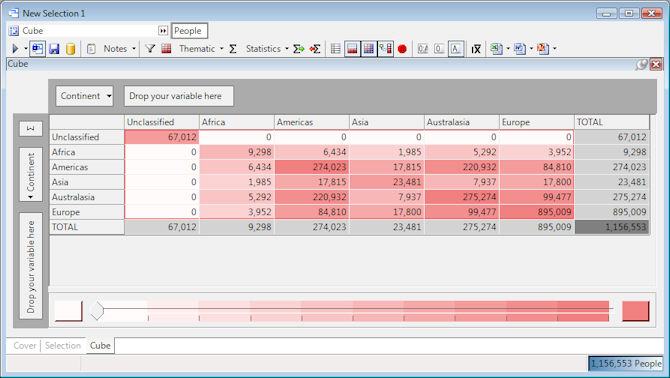Screen dimensions: 670x378
Task: Select the Europe column header
Action: [537, 122]
